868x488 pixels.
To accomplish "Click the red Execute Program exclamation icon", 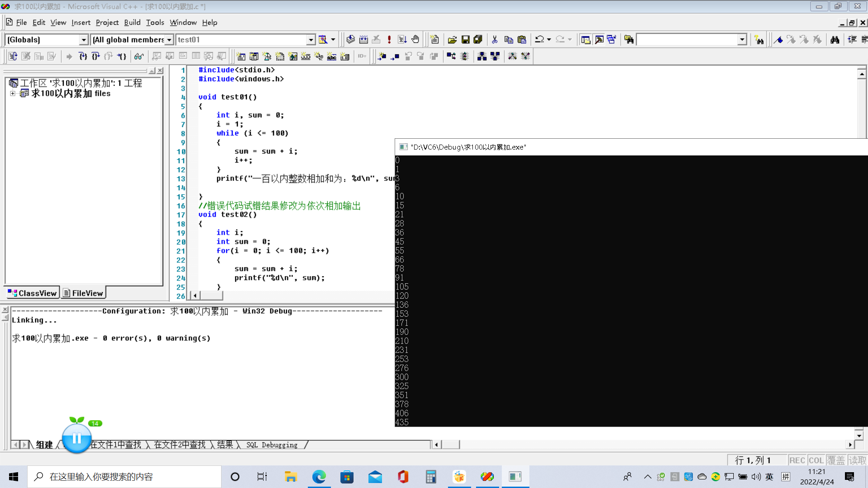I will (389, 40).
